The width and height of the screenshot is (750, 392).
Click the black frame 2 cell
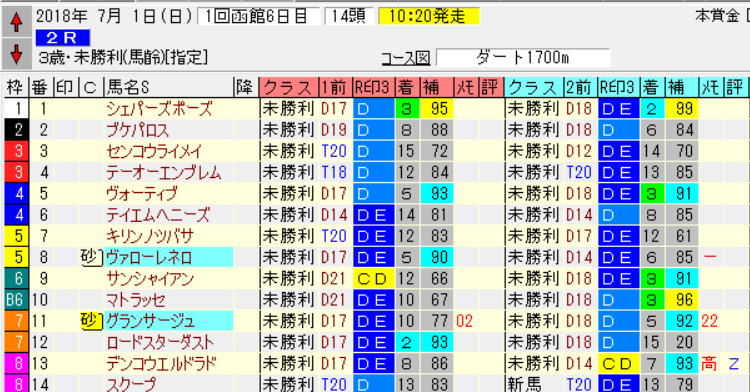point(16,130)
